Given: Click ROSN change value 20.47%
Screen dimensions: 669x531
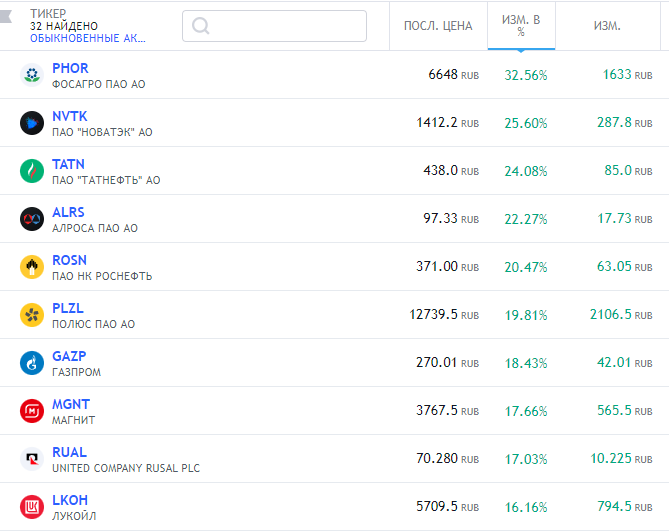Looking at the screenshot, I should [x=526, y=267].
